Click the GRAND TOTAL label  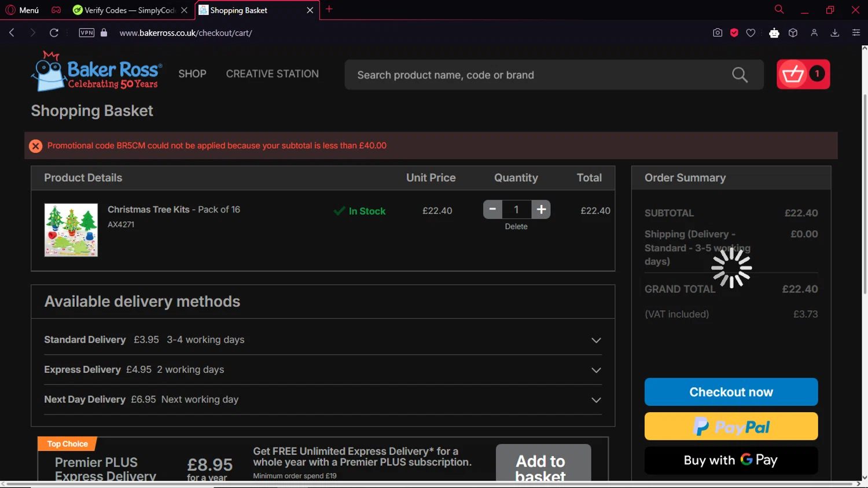680,289
